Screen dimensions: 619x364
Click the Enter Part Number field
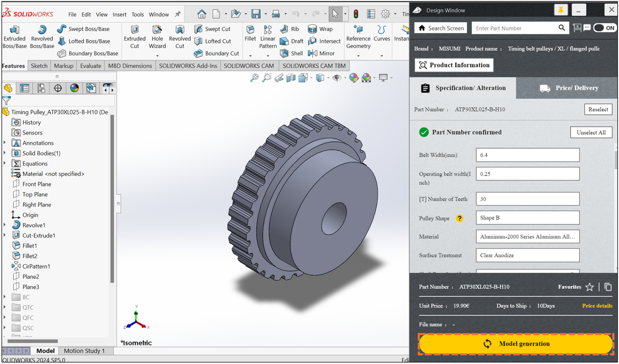(514, 28)
